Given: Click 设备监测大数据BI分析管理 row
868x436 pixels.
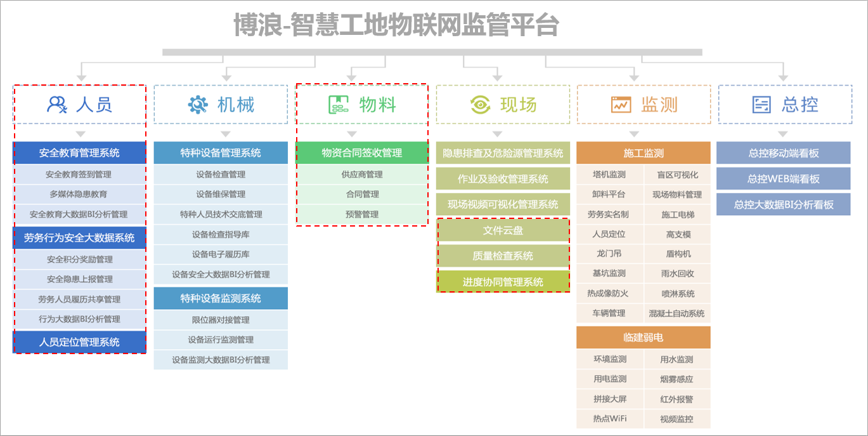Looking at the screenshot, I should [221, 360].
